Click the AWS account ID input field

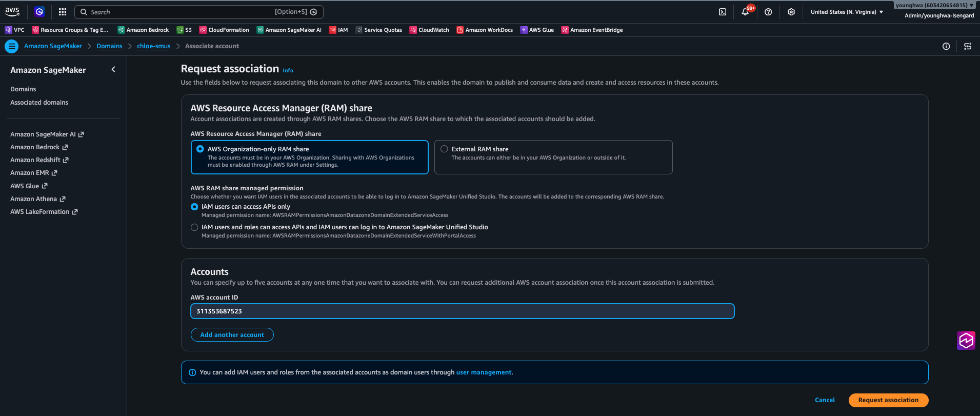click(x=463, y=311)
